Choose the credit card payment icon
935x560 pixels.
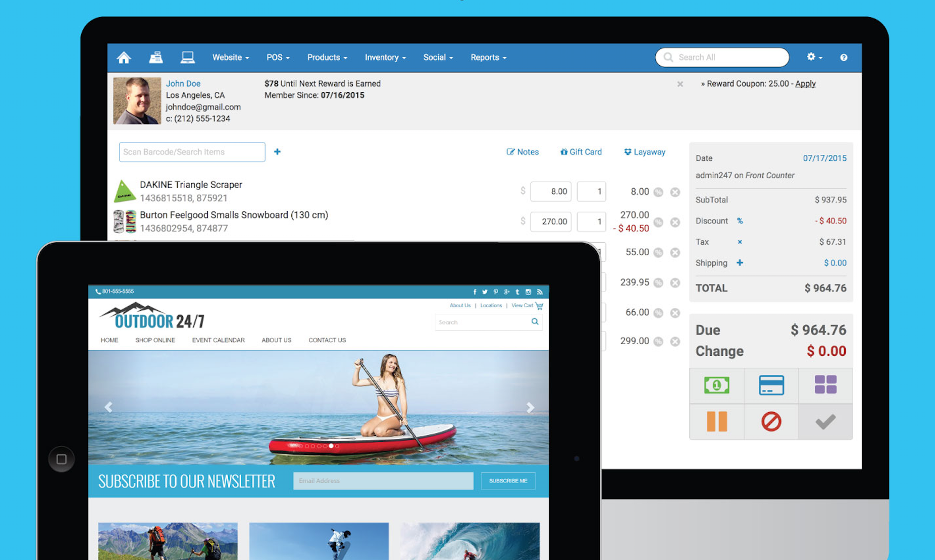771,385
